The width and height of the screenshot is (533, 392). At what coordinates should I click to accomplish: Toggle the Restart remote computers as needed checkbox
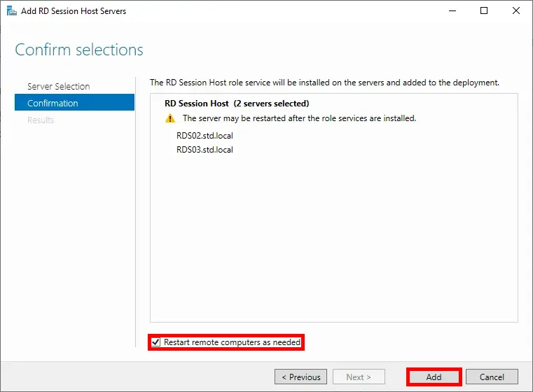click(156, 342)
